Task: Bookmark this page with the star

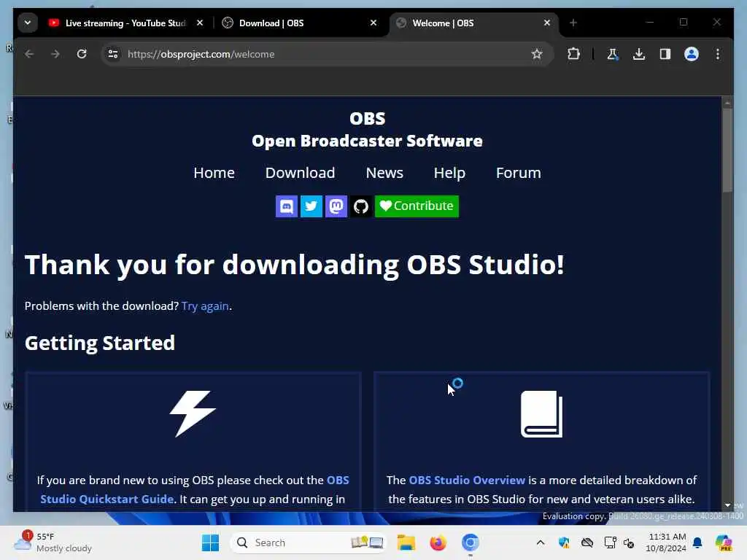Action: click(537, 54)
